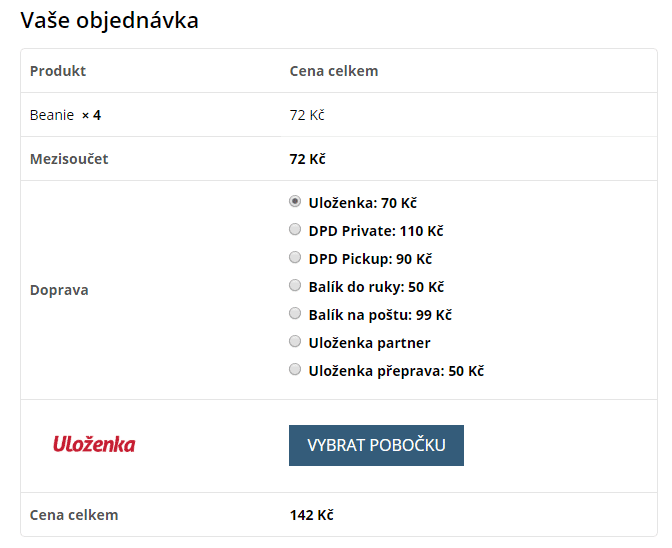Viewport: 672px width, 548px height.
Task: Click the red Uloženka logo
Action: pos(94,444)
